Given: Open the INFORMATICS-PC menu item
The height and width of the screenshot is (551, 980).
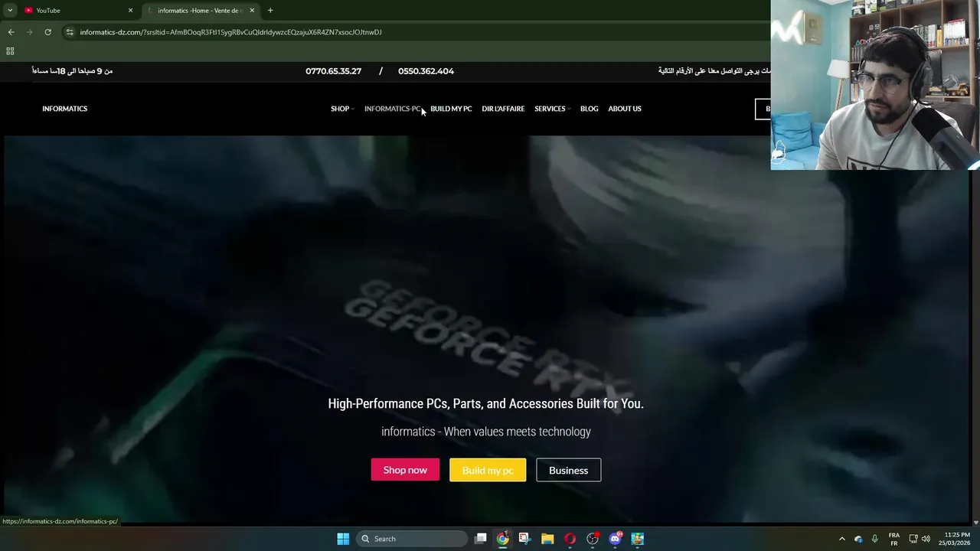Looking at the screenshot, I should (x=393, y=109).
